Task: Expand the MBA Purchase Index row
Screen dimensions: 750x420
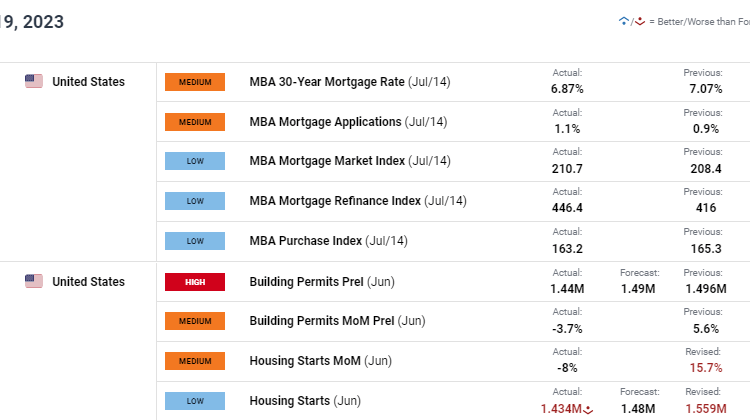Action: click(329, 241)
